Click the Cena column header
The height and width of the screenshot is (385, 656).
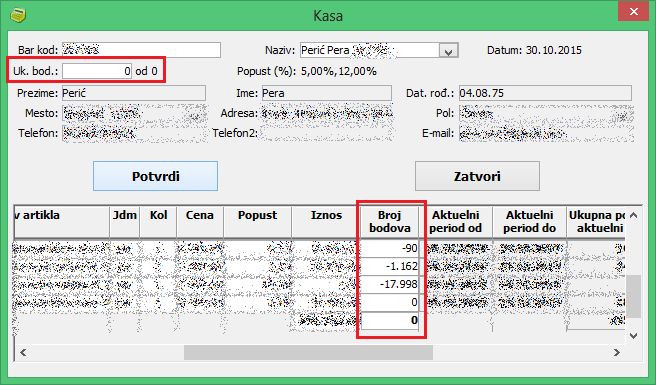200,222
